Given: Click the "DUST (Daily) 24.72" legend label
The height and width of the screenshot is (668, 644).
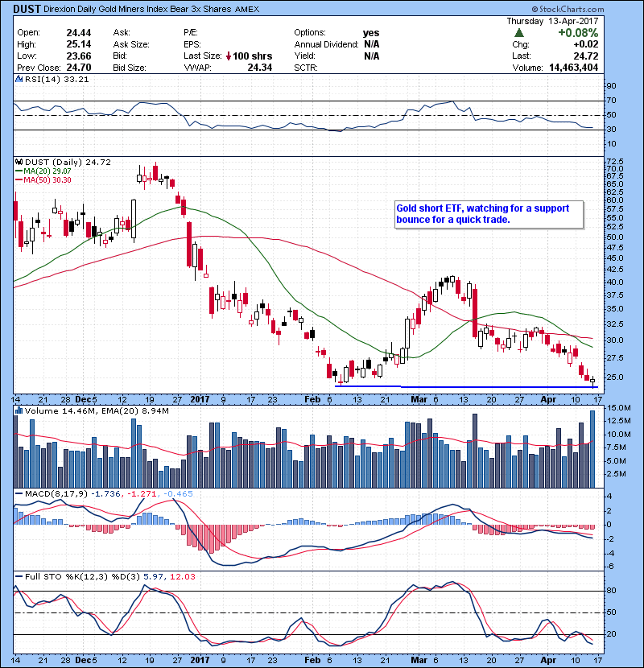Looking at the screenshot, I should click(68, 163).
